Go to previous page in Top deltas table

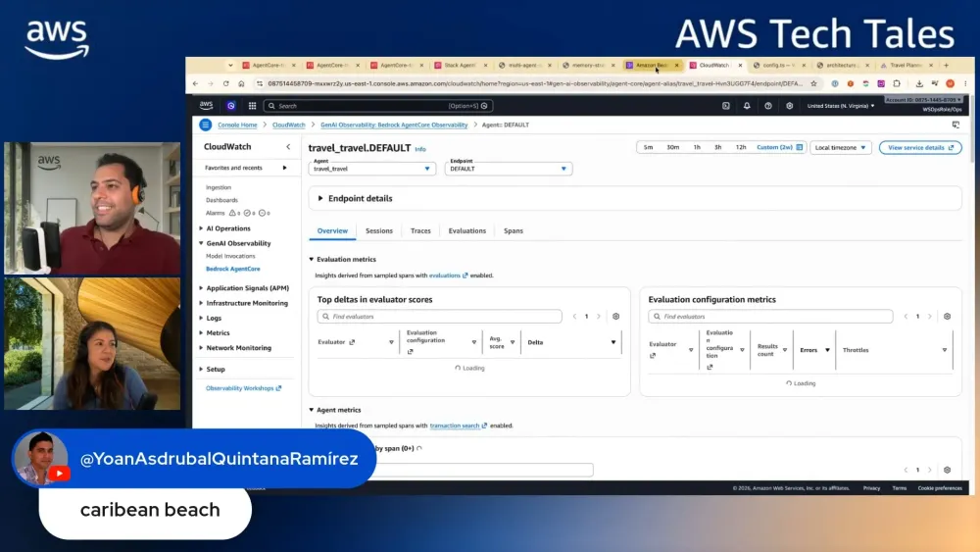click(574, 317)
